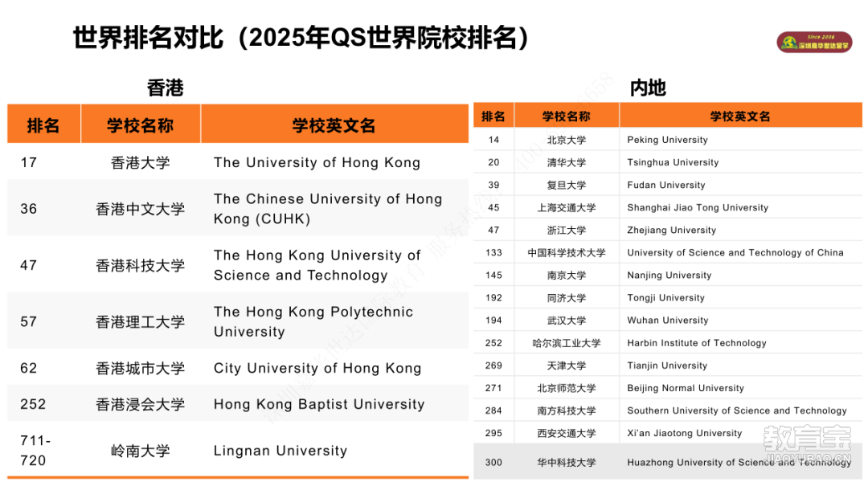Select the 复旦大学 cell
The height and width of the screenshot is (482, 868).
(567, 185)
